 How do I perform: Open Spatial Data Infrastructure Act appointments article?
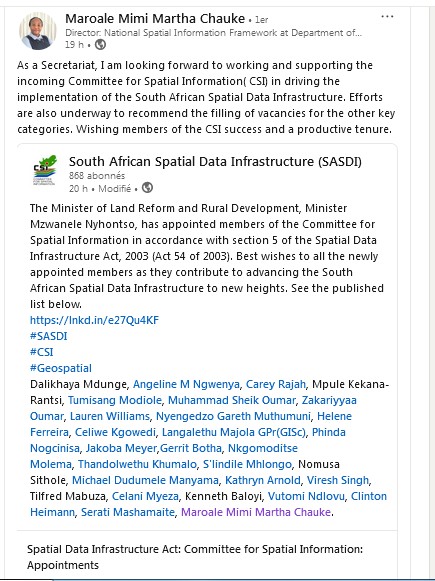(195, 557)
